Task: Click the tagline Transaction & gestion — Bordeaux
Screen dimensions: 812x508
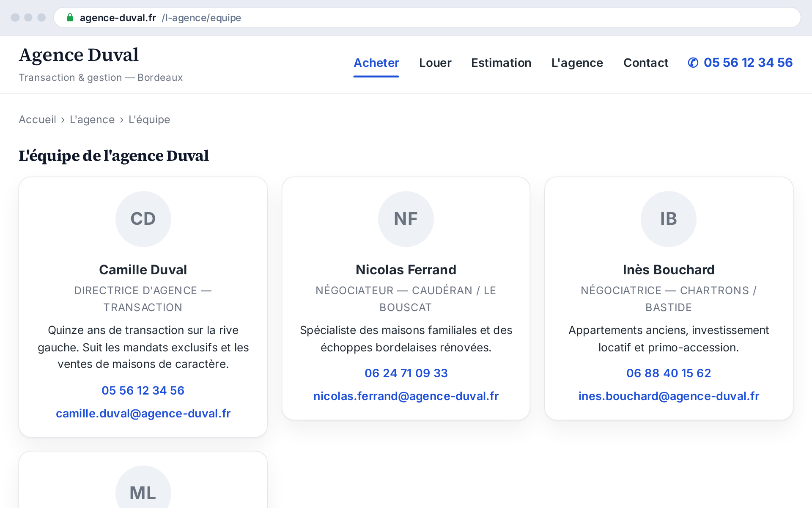Action: click(101, 77)
